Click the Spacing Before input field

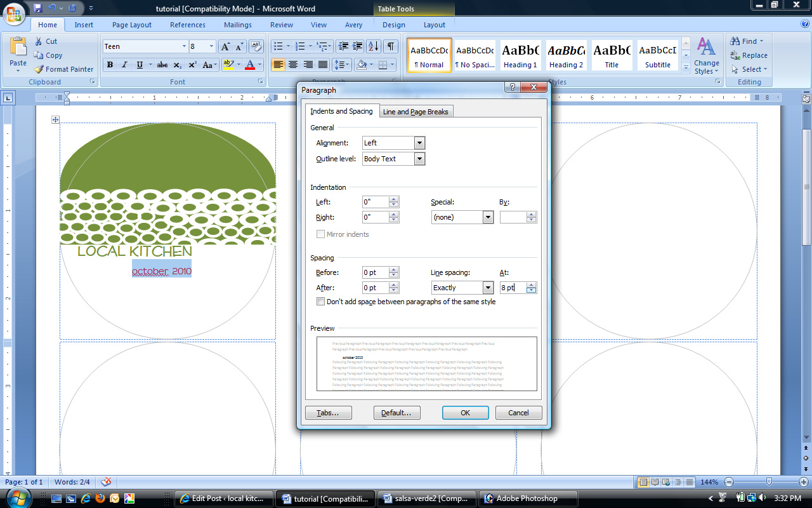375,272
